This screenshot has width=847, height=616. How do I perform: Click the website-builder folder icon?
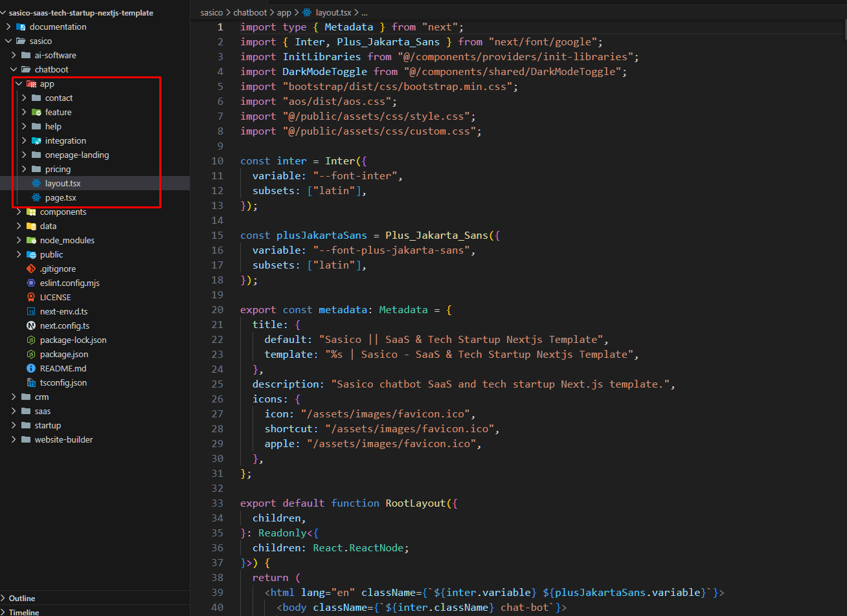coord(26,439)
